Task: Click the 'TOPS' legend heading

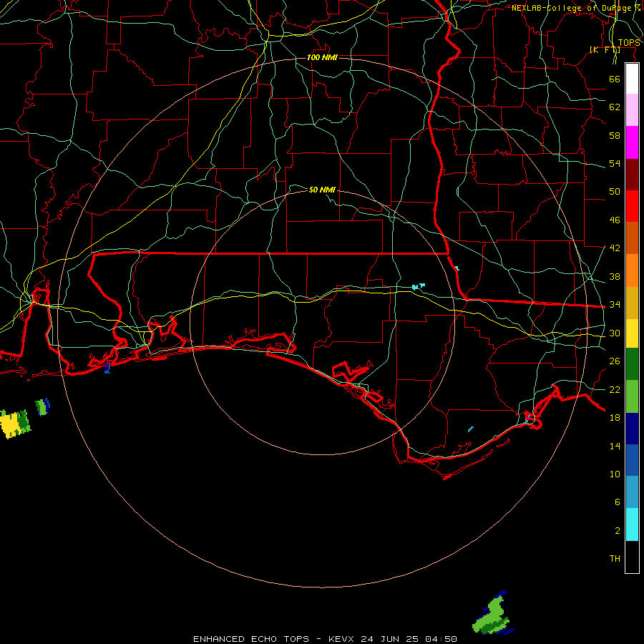Action: coord(629,43)
